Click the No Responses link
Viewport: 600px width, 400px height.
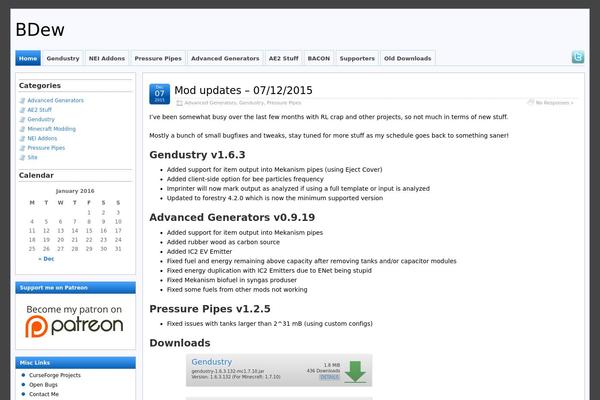[554, 103]
